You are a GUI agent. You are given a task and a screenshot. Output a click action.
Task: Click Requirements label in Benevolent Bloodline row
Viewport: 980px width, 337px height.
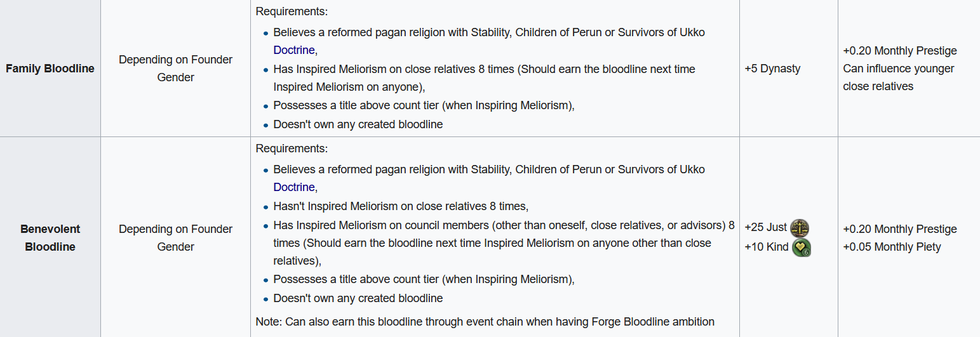click(x=292, y=149)
